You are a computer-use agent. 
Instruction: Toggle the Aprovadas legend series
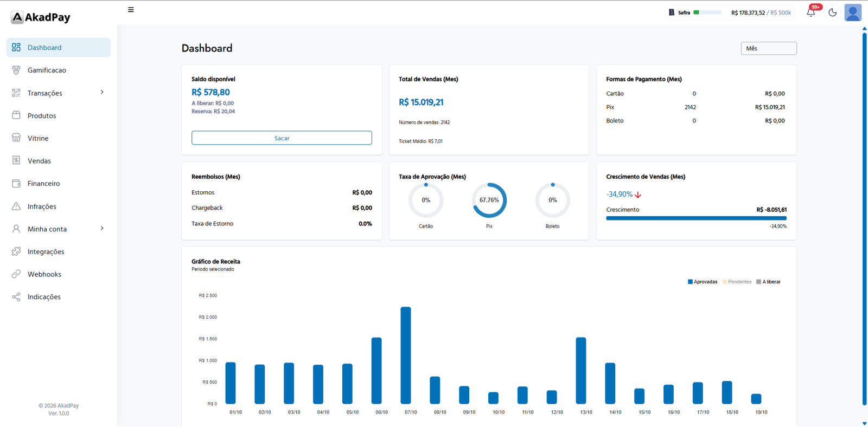click(703, 282)
